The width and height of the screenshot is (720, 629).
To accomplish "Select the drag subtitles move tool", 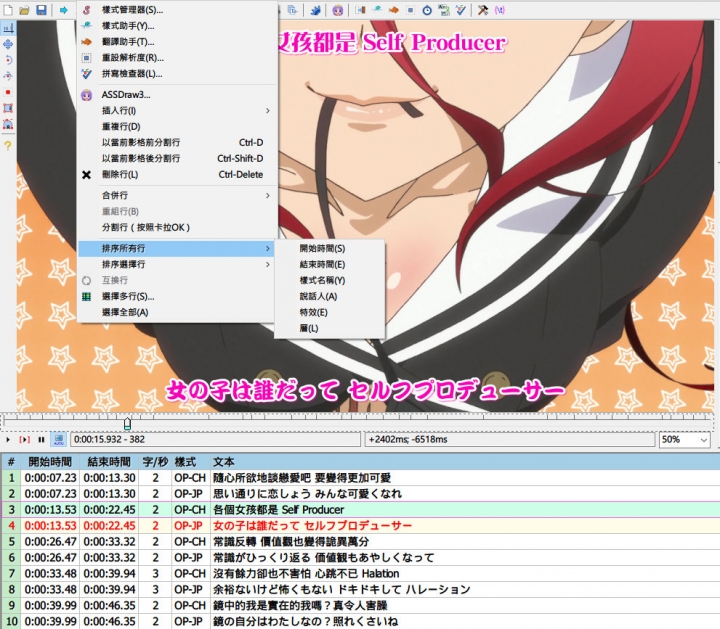I will pos(8,45).
